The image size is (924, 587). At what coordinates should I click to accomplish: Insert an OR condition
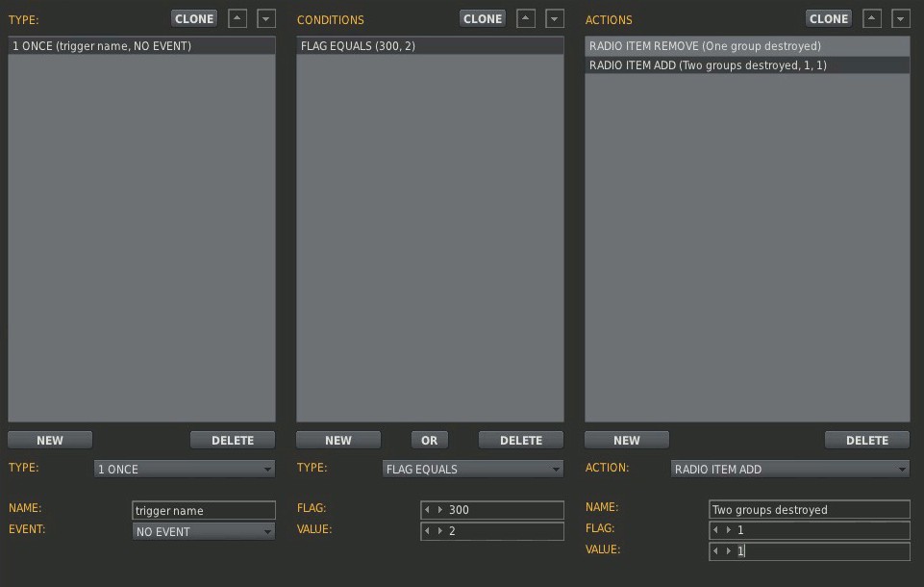click(430, 440)
